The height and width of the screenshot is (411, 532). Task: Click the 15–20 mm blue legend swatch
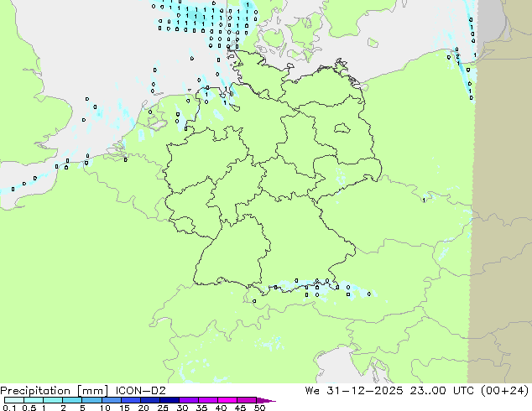[131, 400]
